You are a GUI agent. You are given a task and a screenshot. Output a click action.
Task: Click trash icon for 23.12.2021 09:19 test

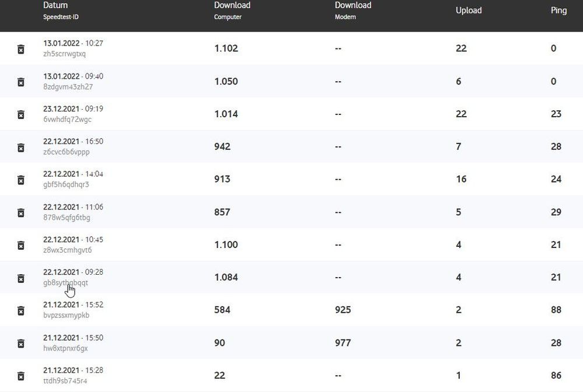click(20, 114)
